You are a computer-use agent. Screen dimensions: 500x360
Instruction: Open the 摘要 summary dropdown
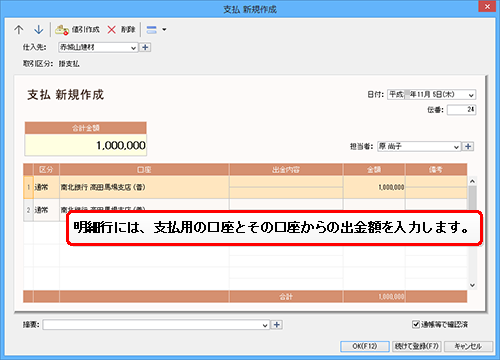tap(265, 325)
